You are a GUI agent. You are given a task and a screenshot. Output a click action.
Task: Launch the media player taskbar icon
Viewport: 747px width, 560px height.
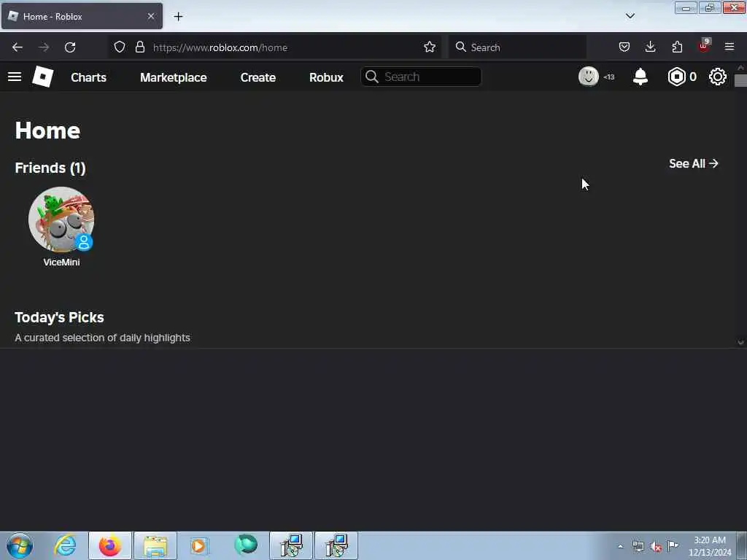pyautogui.click(x=200, y=545)
